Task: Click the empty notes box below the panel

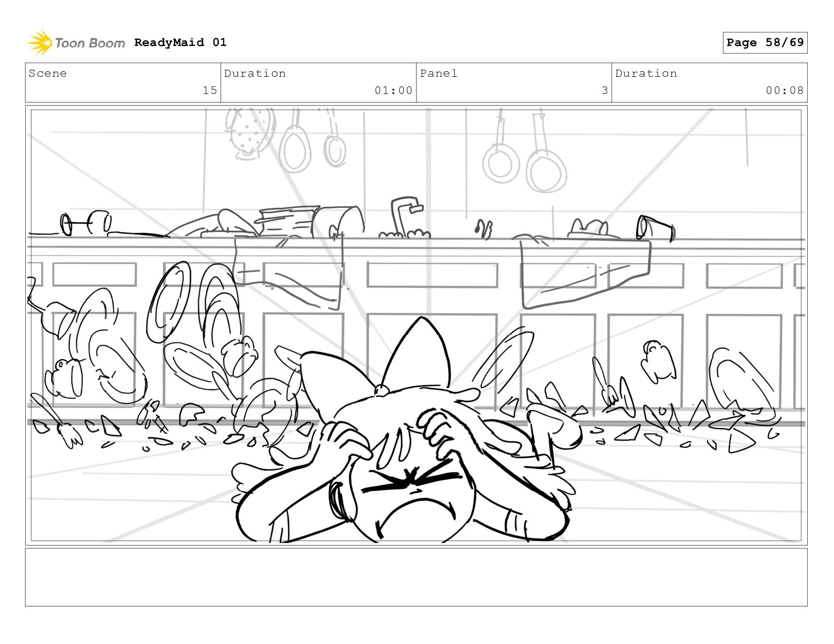Action: [416, 577]
